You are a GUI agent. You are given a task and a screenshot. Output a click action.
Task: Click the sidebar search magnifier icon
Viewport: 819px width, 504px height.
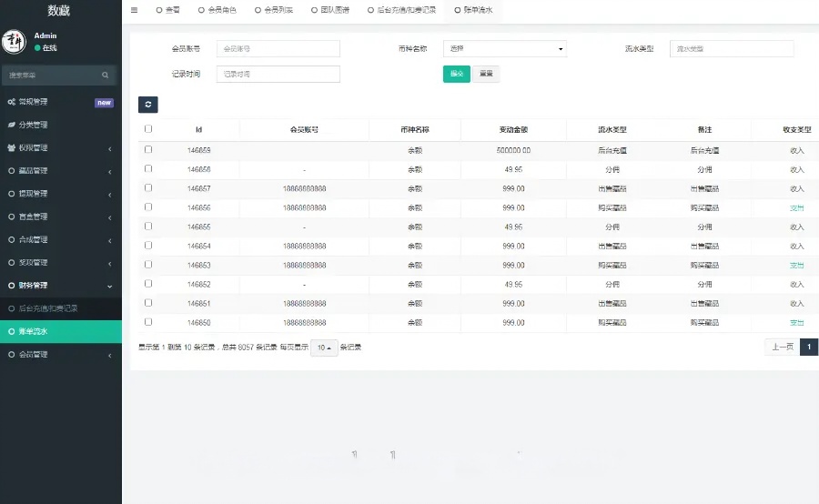click(x=106, y=75)
